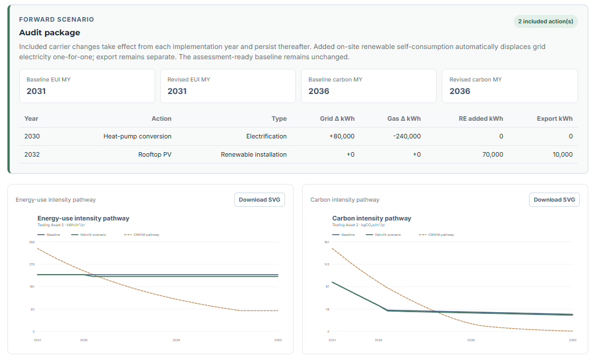
Task: Click Baseline legend entry in energy-use chart
Action: [x=49, y=235]
